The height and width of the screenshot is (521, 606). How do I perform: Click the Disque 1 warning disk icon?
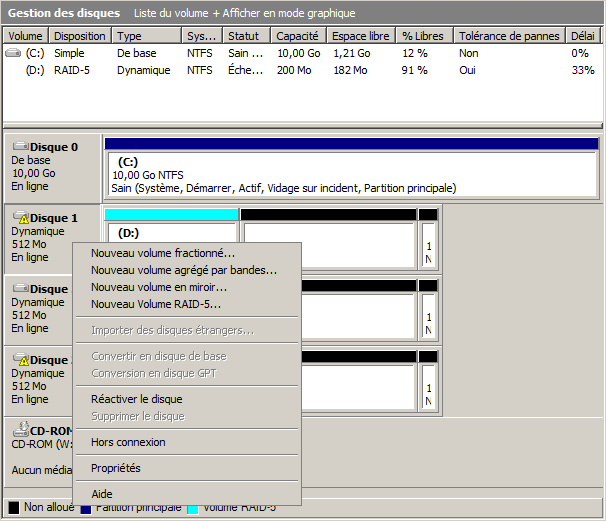point(20,217)
